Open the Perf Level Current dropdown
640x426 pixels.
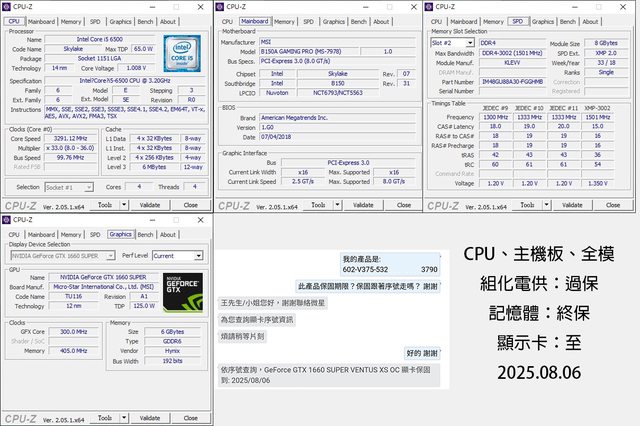177,255
